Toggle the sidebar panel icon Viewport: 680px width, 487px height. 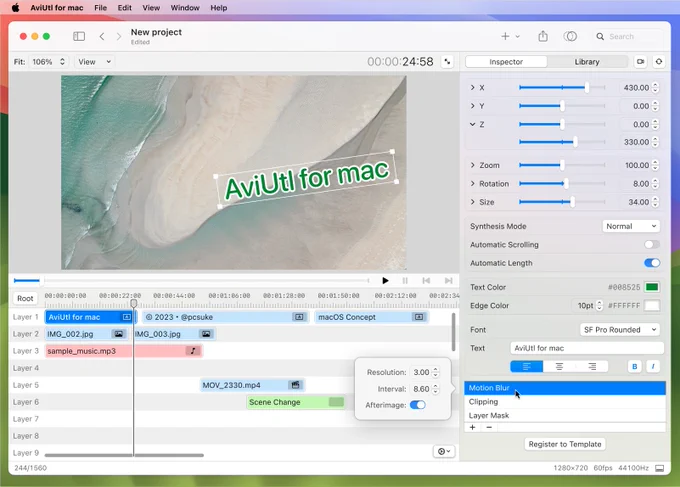click(x=79, y=36)
